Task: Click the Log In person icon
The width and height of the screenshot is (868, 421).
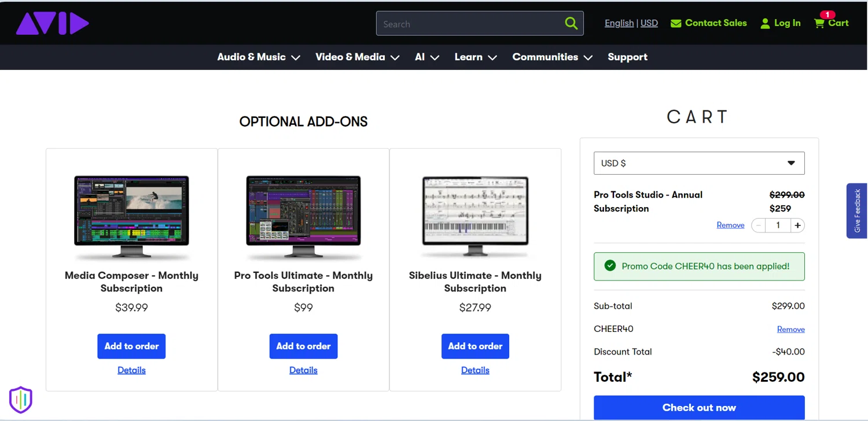Action: 765,23
